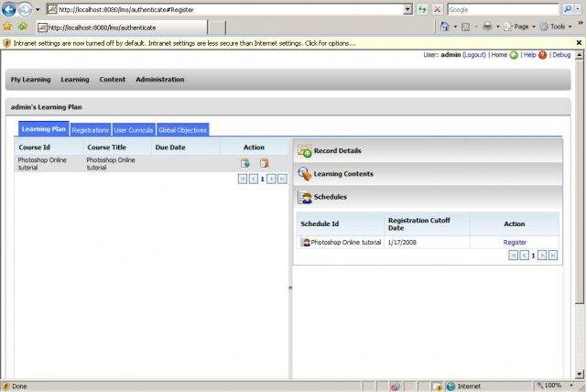Viewport: 586px width, 392px height.
Task: Click the Stop loading icon
Action: [x=438, y=10]
